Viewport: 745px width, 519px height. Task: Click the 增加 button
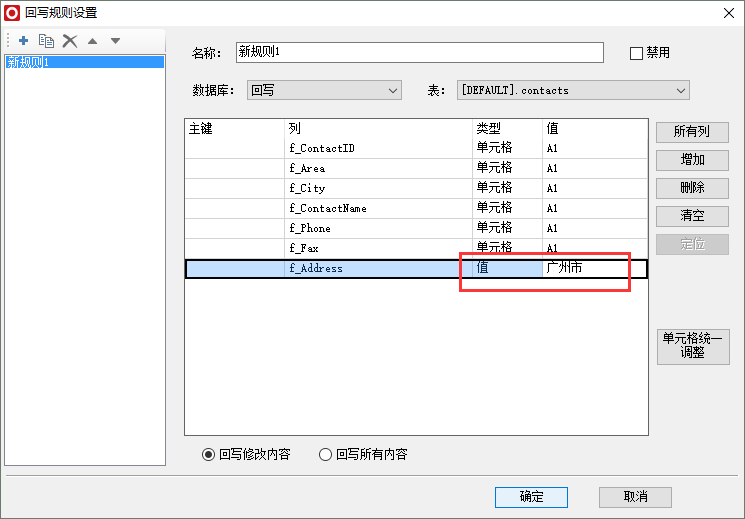click(x=692, y=160)
